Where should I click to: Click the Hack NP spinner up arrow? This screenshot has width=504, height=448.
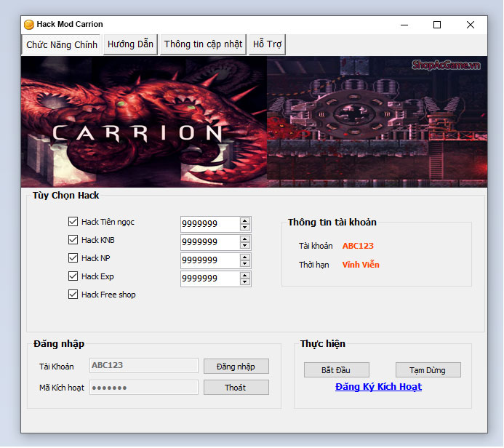(x=245, y=257)
